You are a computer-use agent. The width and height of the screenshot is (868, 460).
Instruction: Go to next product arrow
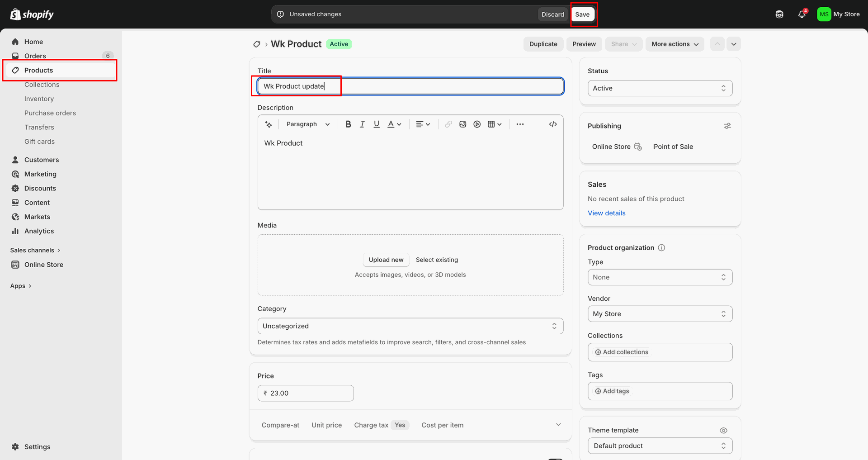pyautogui.click(x=734, y=44)
